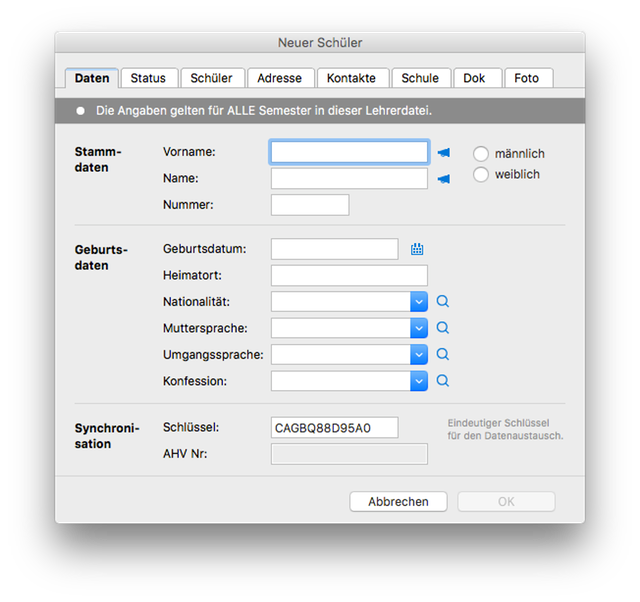Expand the Nationalität dropdown
640x602 pixels.
(x=419, y=302)
